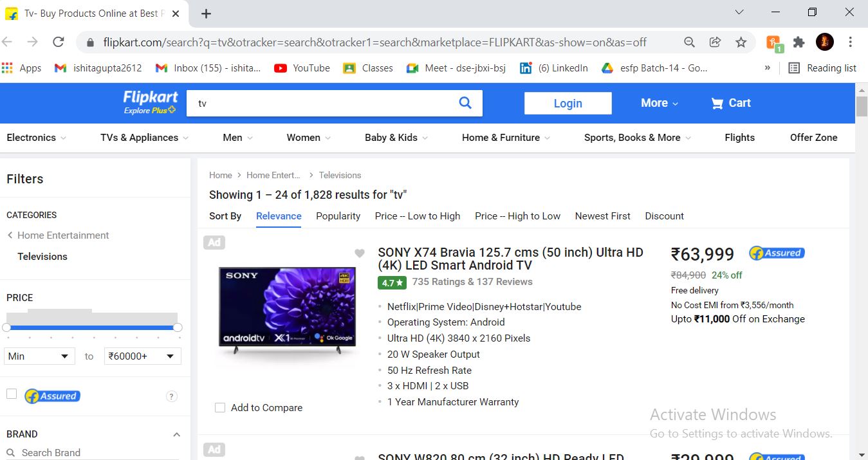Go to Home breadcrumb link
Screen dimensions: 868x460
coord(220,175)
